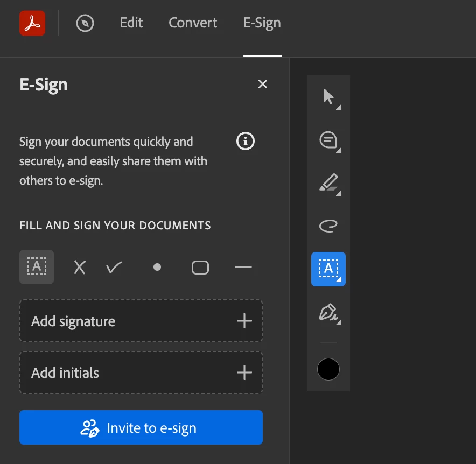Show E-Sign info via the information icon

point(246,141)
